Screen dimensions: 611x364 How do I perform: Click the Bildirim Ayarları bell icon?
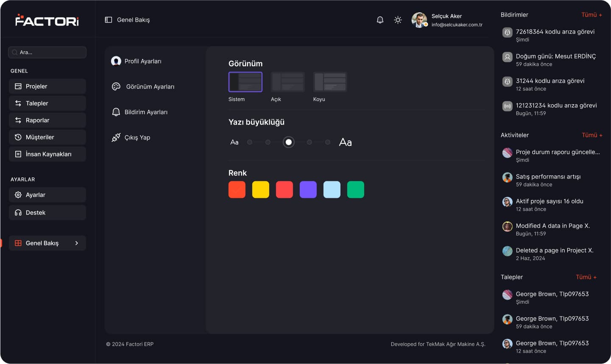(x=116, y=112)
